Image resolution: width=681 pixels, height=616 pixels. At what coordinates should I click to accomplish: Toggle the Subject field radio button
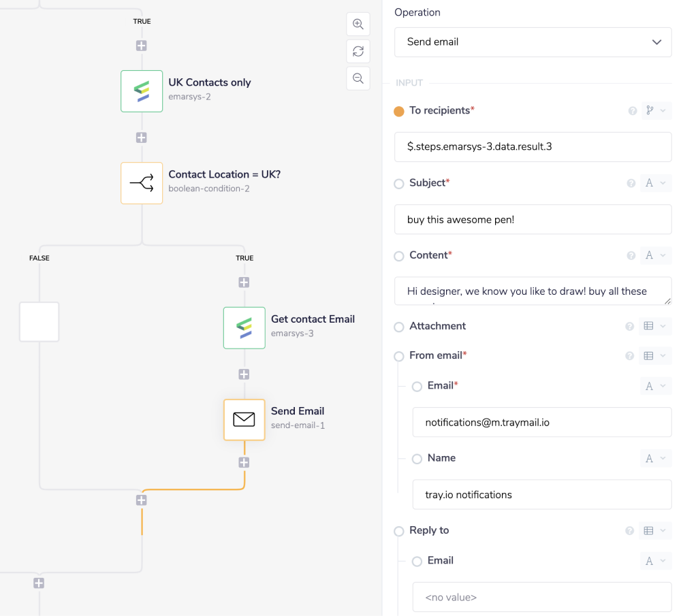399,184
